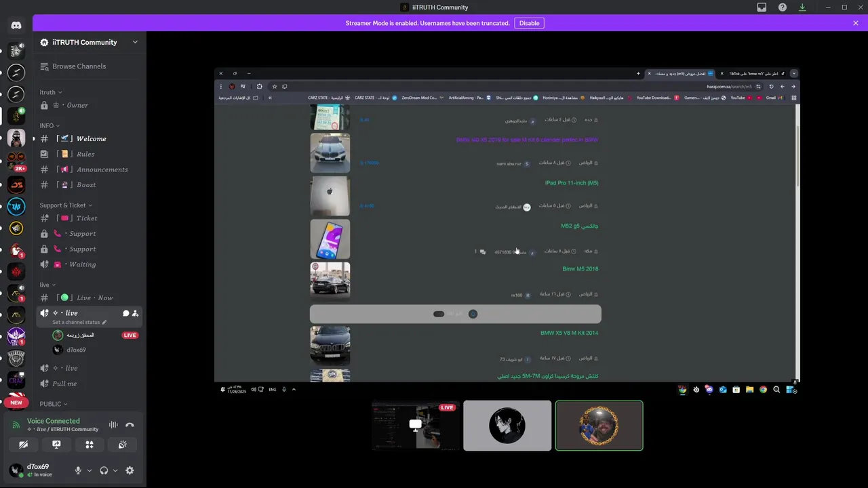Select the anime avatar participant tile
868x488 pixels.
coord(507,425)
